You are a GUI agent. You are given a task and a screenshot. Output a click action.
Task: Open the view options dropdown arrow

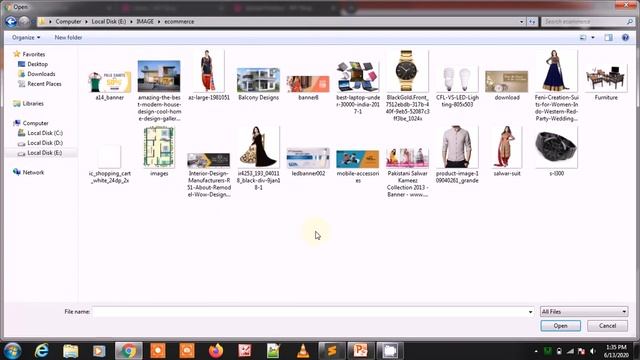coord(593,38)
